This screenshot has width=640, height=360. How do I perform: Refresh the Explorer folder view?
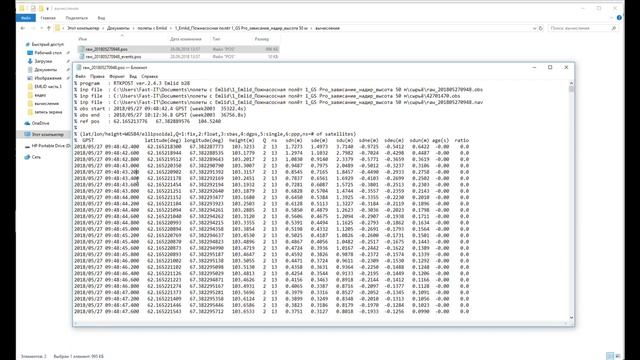pyautogui.click(x=541, y=28)
